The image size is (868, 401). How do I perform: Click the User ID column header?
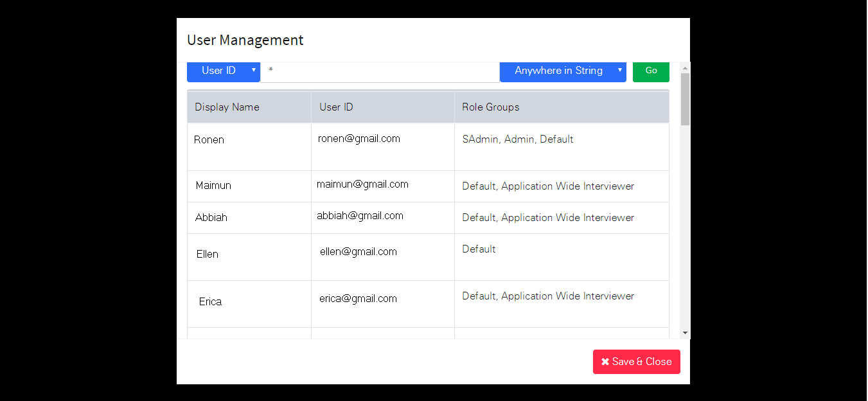pyautogui.click(x=336, y=107)
